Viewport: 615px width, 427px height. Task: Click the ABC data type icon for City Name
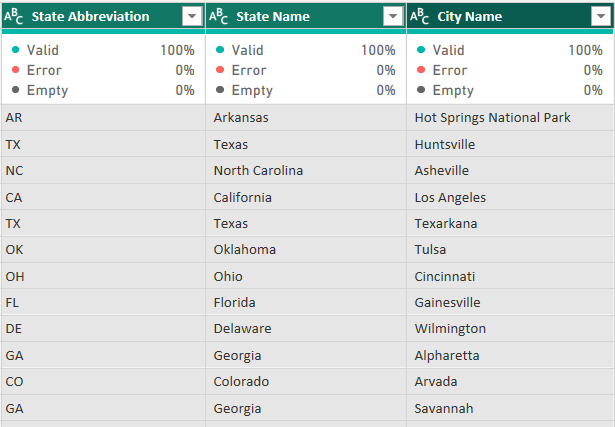(419, 16)
